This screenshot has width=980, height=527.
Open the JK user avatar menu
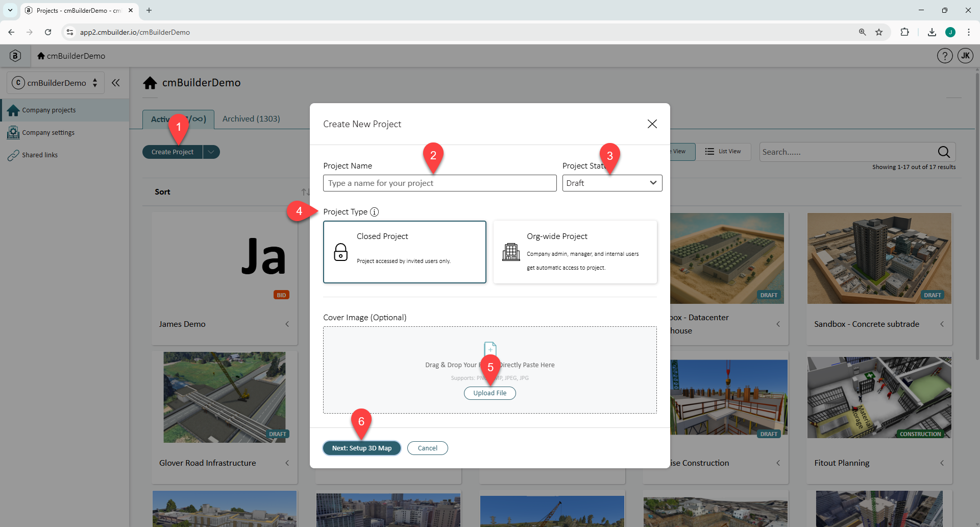965,56
